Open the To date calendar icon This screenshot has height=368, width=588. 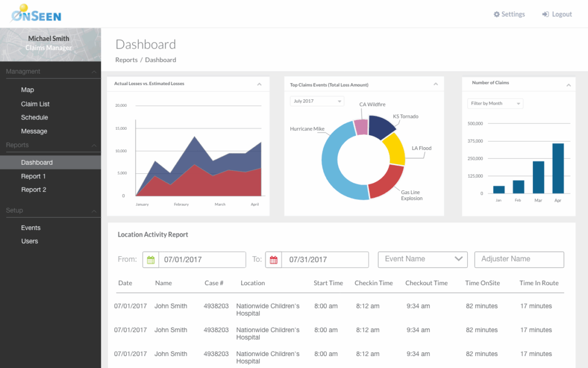pyautogui.click(x=273, y=260)
